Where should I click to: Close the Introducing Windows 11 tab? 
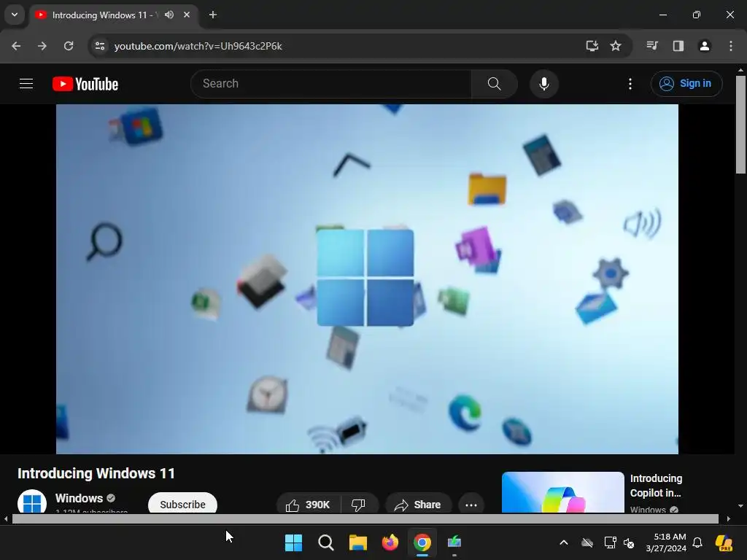(187, 15)
